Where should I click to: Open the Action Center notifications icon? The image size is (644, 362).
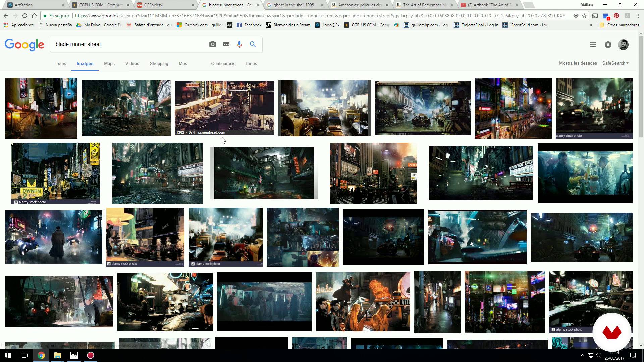(x=633, y=355)
